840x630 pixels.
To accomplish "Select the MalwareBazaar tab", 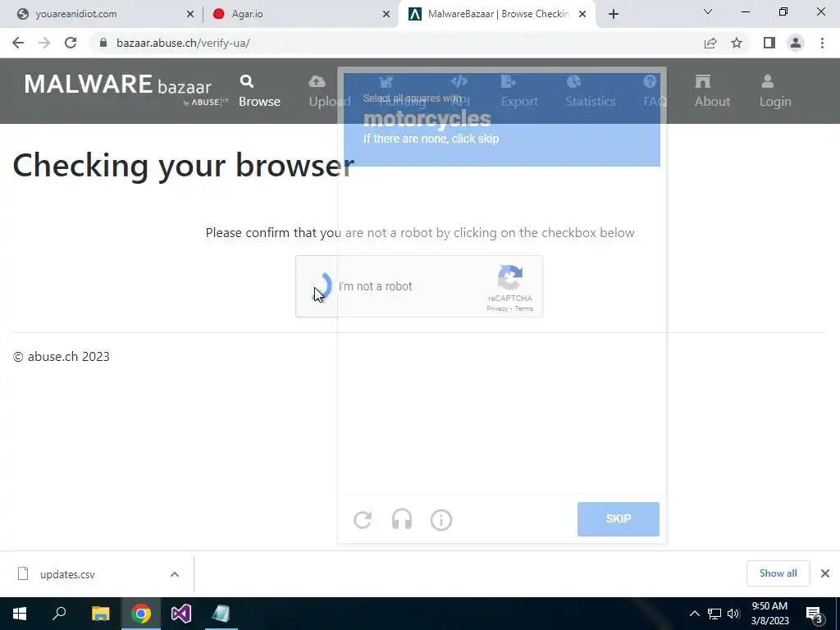I will tap(498, 14).
